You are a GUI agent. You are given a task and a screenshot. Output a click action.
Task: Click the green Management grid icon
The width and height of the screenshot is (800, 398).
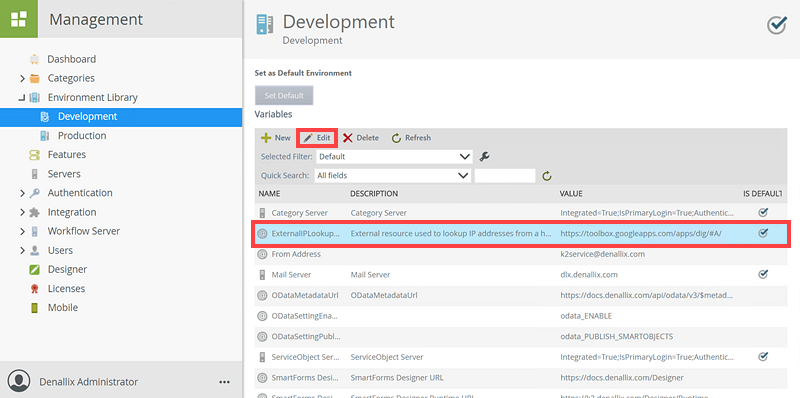coord(19,19)
